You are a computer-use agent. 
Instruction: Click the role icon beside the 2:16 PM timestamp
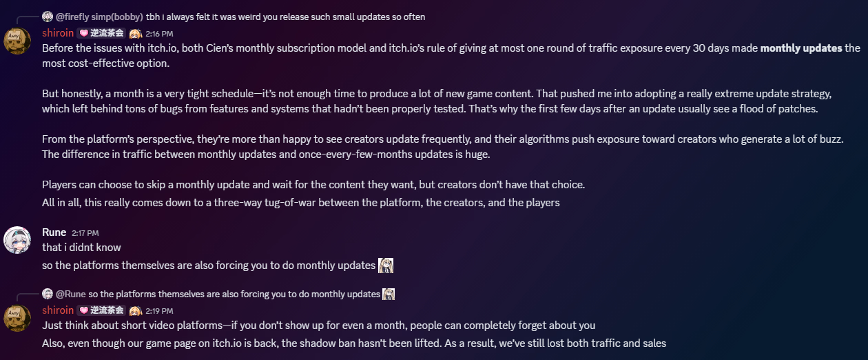136,33
